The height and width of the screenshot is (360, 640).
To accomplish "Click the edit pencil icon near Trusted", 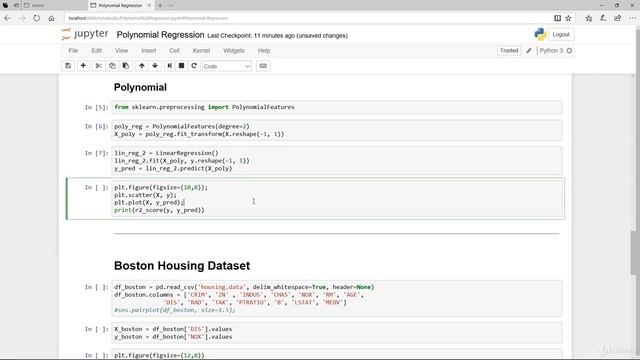I will (x=529, y=51).
